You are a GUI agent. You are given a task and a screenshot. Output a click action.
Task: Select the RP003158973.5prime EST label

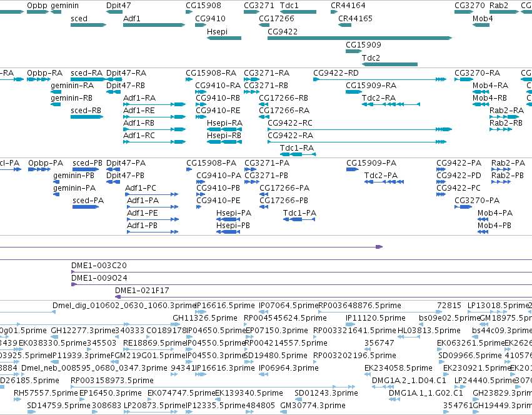pyautogui.click(x=112, y=381)
